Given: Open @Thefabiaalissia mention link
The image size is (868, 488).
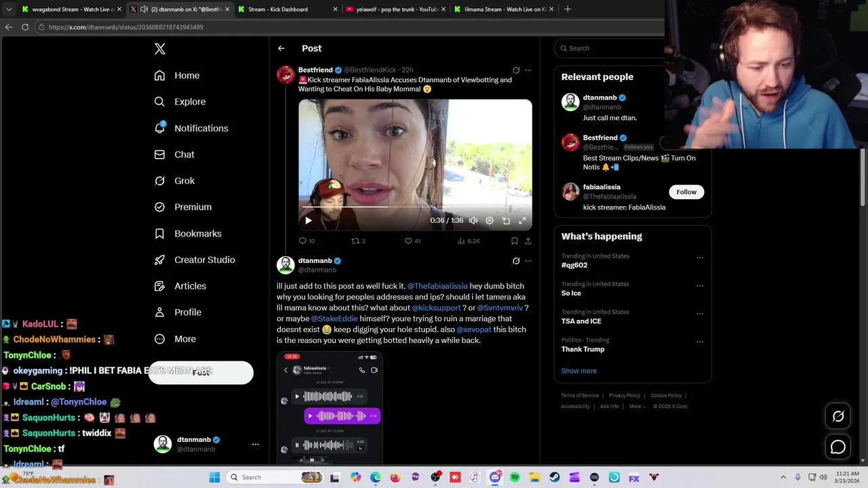Looking at the screenshot, I should [x=437, y=286].
